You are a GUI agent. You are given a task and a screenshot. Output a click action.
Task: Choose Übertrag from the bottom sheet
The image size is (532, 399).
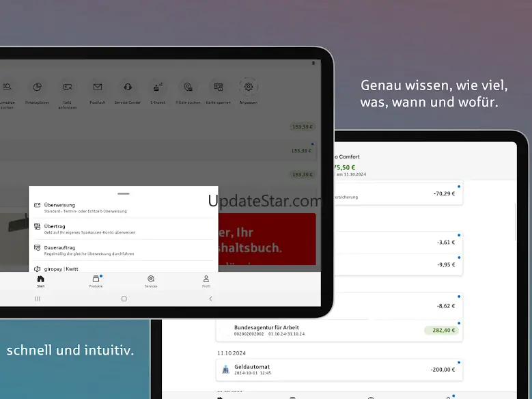click(124, 229)
